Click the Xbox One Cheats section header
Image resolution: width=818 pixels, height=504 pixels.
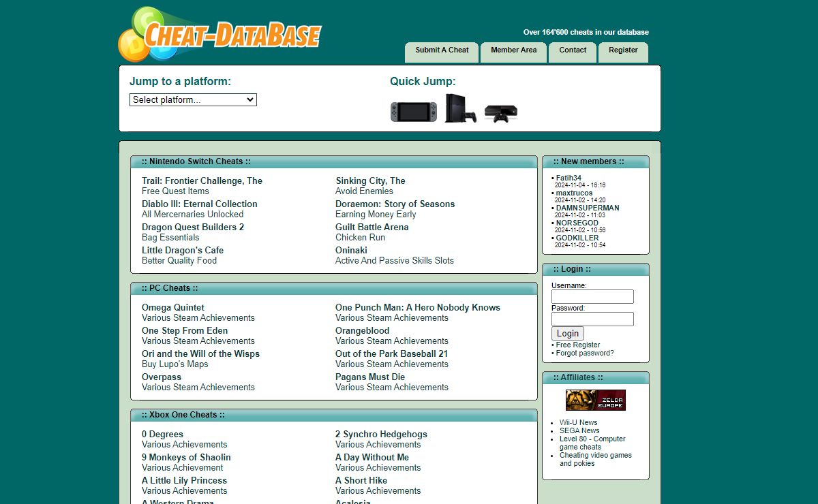point(334,415)
